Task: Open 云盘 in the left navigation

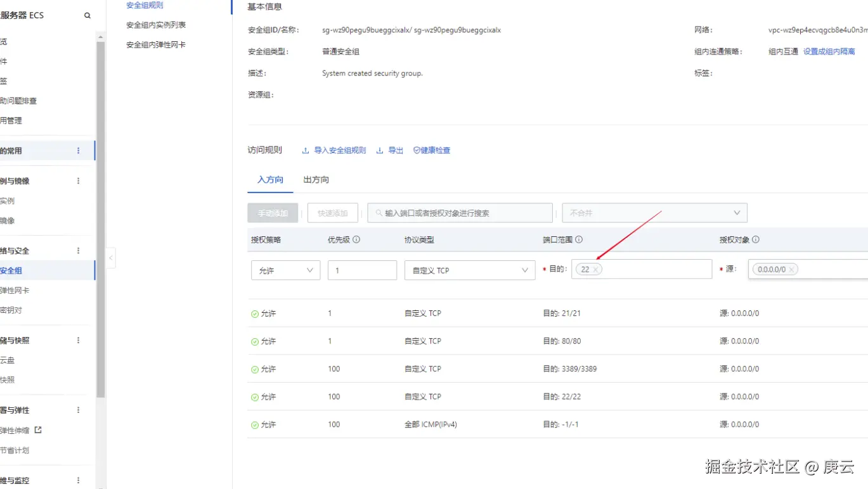Action: (7, 360)
